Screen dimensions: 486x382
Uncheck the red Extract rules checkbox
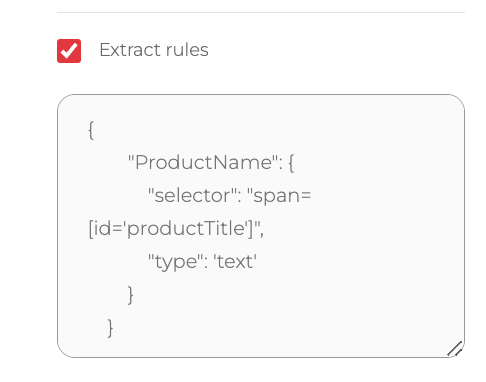click(x=69, y=51)
